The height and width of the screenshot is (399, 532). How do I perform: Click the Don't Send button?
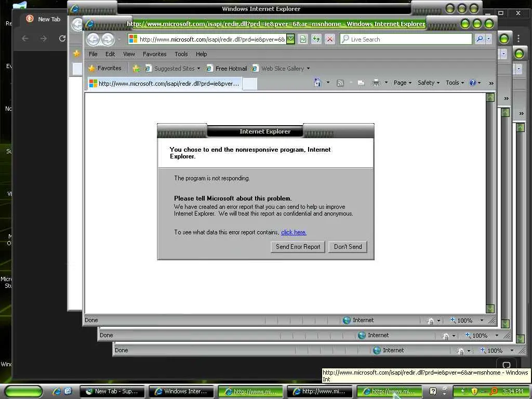pyautogui.click(x=348, y=247)
